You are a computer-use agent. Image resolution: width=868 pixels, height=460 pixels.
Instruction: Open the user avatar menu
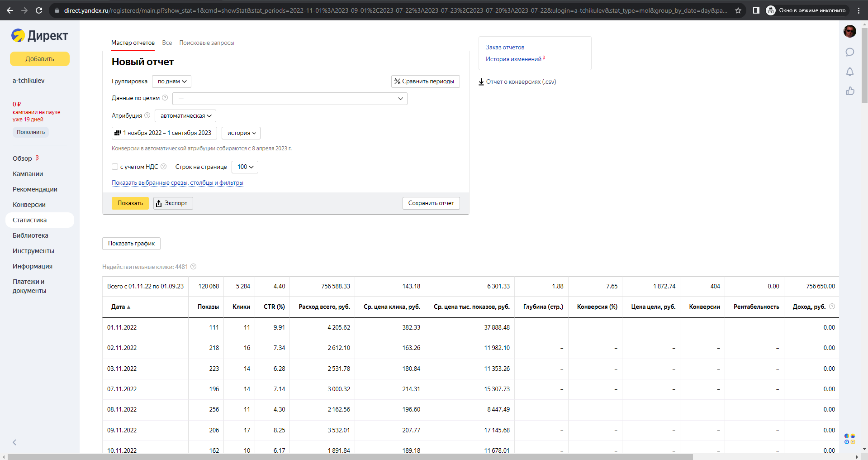(x=850, y=31)
